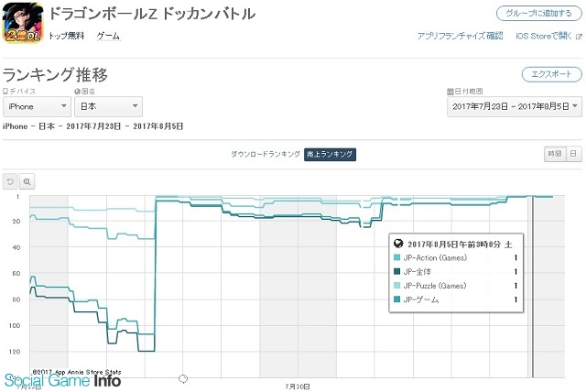Open the iPhone device dropdown
The image size is (586, 392).
(37, 106)
